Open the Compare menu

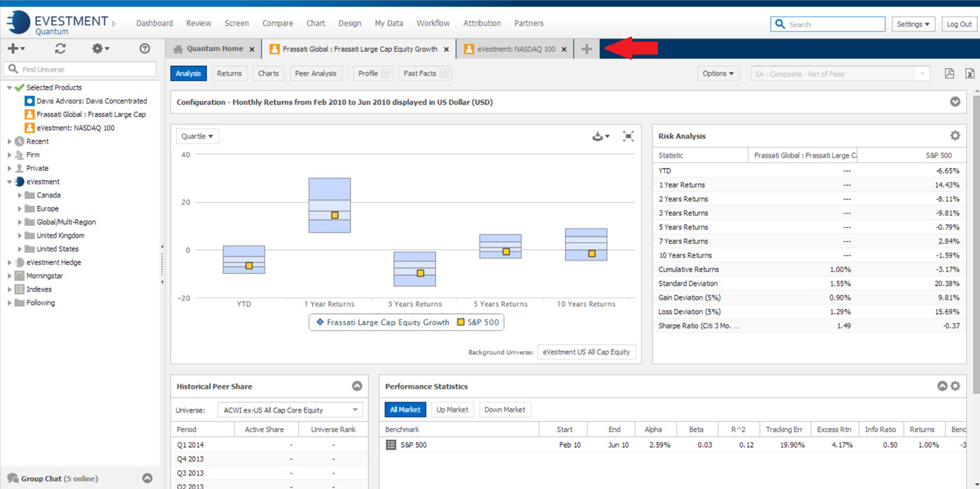click(278, 23)
